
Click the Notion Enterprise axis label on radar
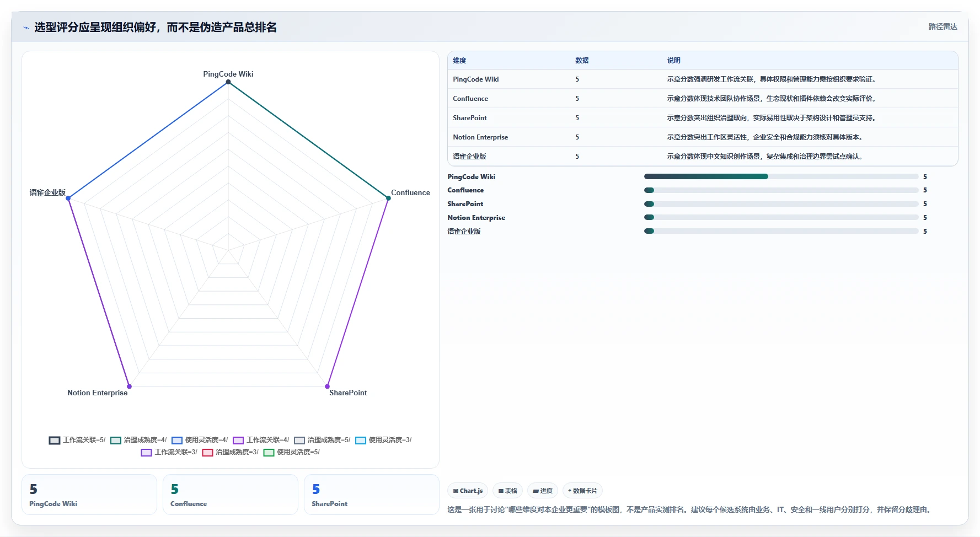[x=98, y=393]
